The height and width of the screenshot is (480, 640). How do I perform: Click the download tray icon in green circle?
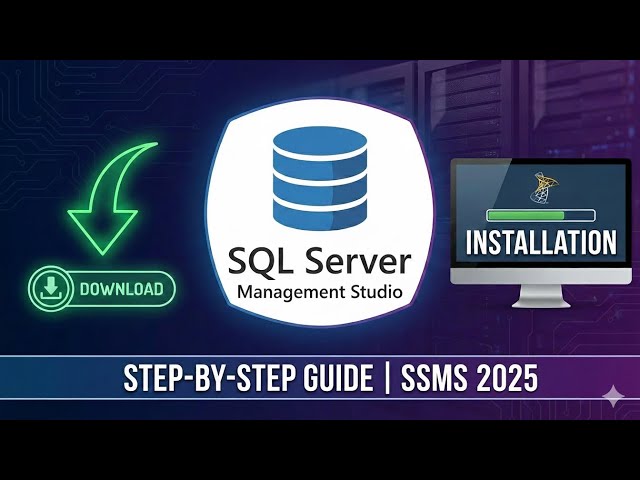coord(50,288)
